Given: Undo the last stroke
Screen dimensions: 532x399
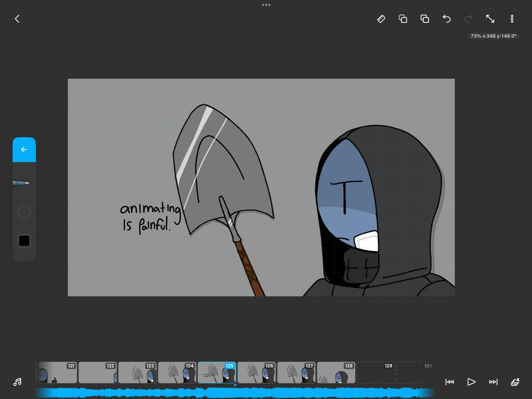Looking at the screenshot, I should tap(447, 19).
